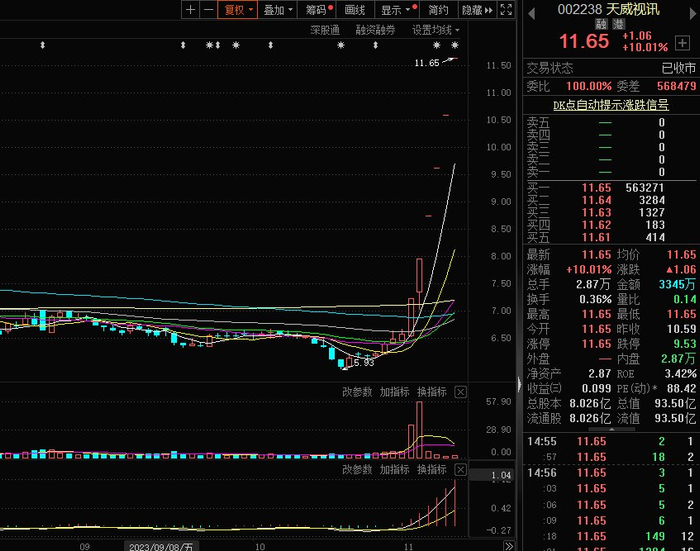Click the 港 Hong Kong connect badge

pyautogui.click(x=619, y=24)
